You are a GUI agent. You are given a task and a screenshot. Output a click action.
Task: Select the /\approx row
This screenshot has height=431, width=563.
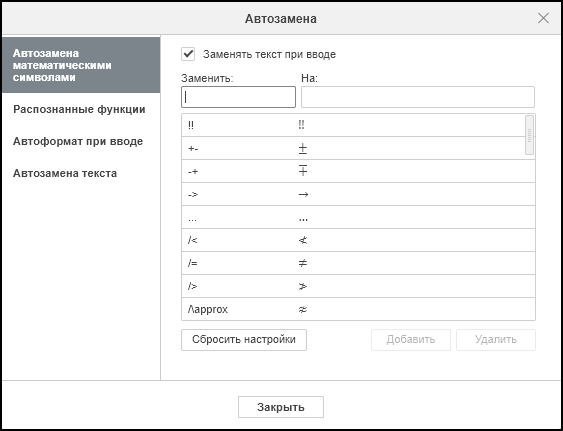coord(358,309)
